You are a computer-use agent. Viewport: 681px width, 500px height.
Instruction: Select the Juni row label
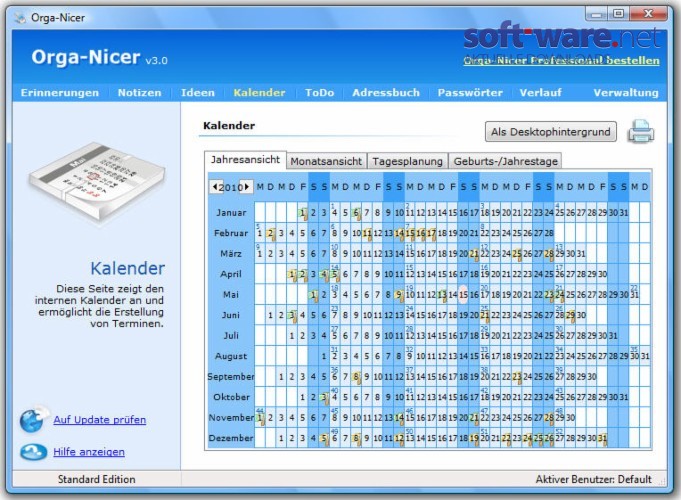(231, 315)
